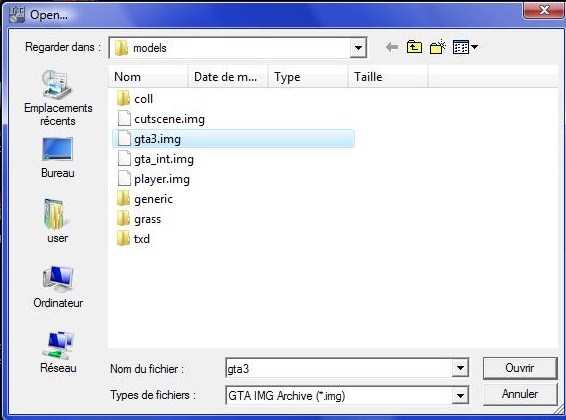This screenshot has height=420, width=566.
Task: Create a new folder icon
Action: pos(438,47)
